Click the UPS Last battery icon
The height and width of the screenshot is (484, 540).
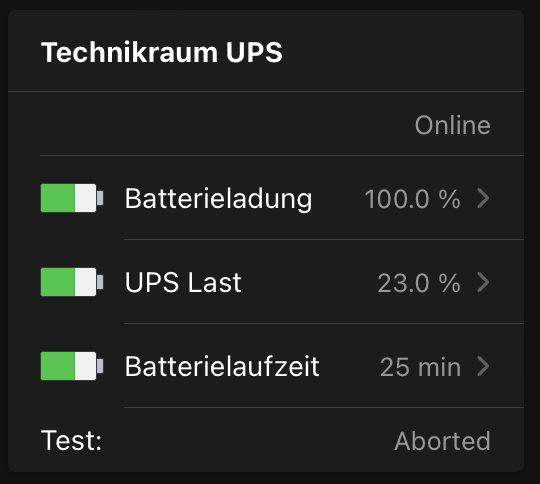72,282
